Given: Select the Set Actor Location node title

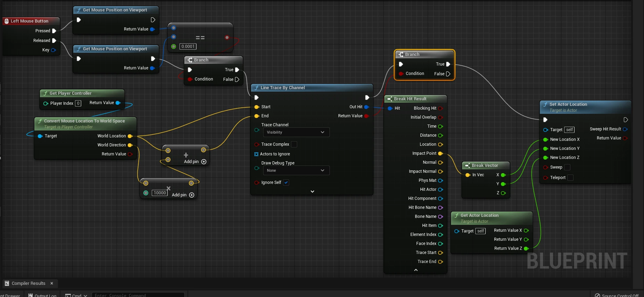Looking at the screenshot, I should pos(568,104).
